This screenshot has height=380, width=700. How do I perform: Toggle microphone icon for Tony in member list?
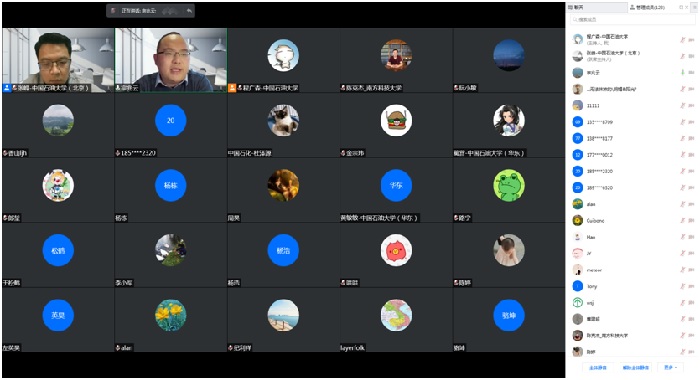682,286
